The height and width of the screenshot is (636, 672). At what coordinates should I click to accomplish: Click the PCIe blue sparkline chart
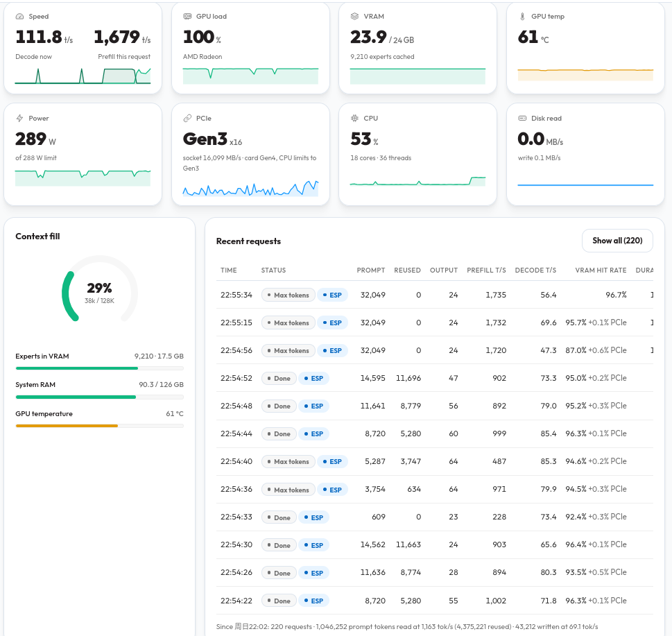(x=250, y=188)
